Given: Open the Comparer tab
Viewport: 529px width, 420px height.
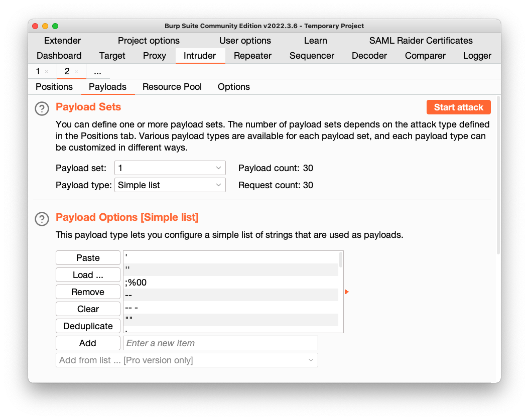Looking at the screenshot, I should (x=425, y=56).
